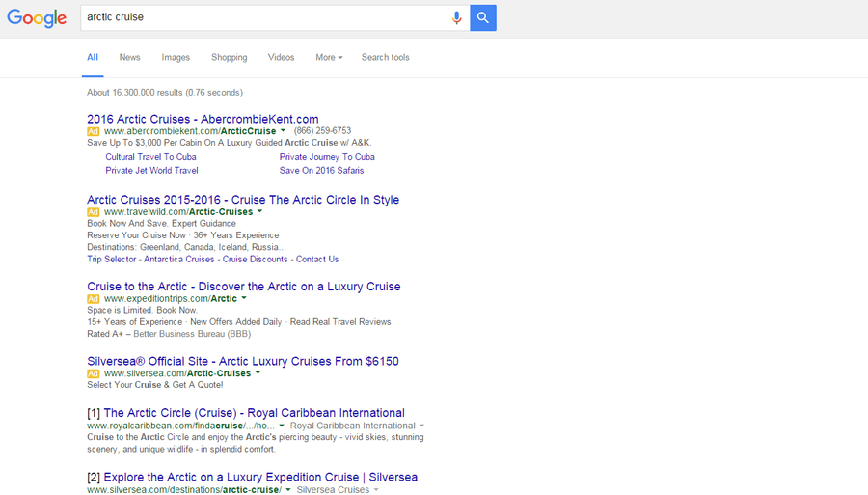868x495 pixels.
Task: Click Select Your Cruise & Get A Quote text
Action: pos(155,385)
